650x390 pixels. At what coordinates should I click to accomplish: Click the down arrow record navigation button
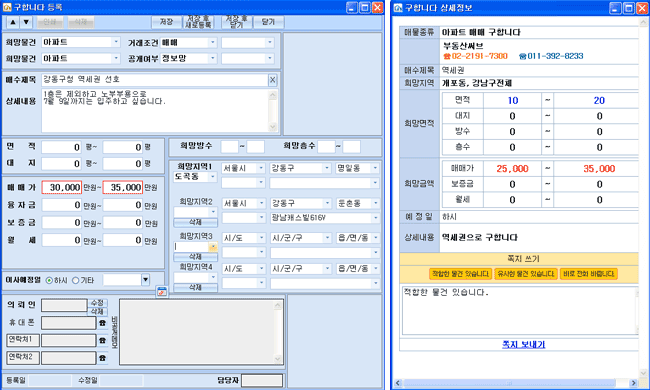[x=26, y=22]
